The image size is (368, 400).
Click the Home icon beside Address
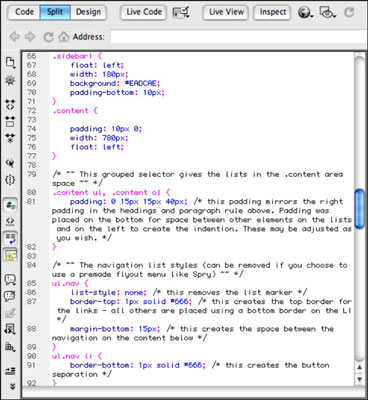point(63,36)
